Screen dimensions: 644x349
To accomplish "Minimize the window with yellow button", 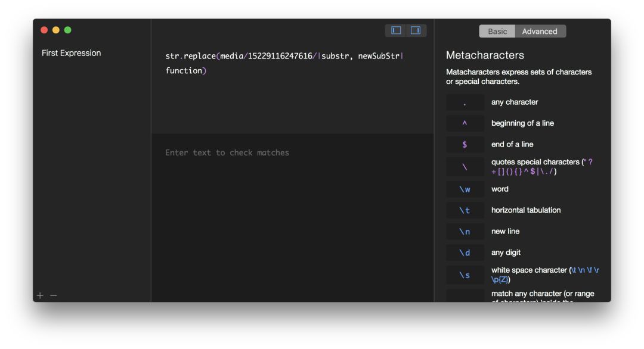I will click(56, 30).
